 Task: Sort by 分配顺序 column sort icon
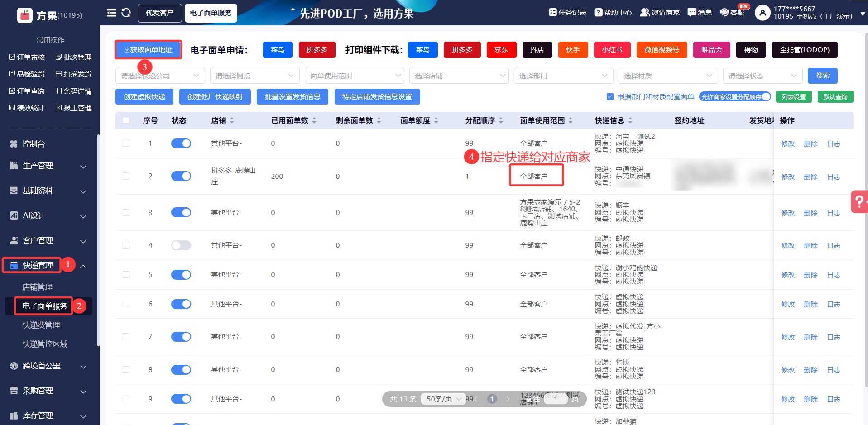coord(501,120)
